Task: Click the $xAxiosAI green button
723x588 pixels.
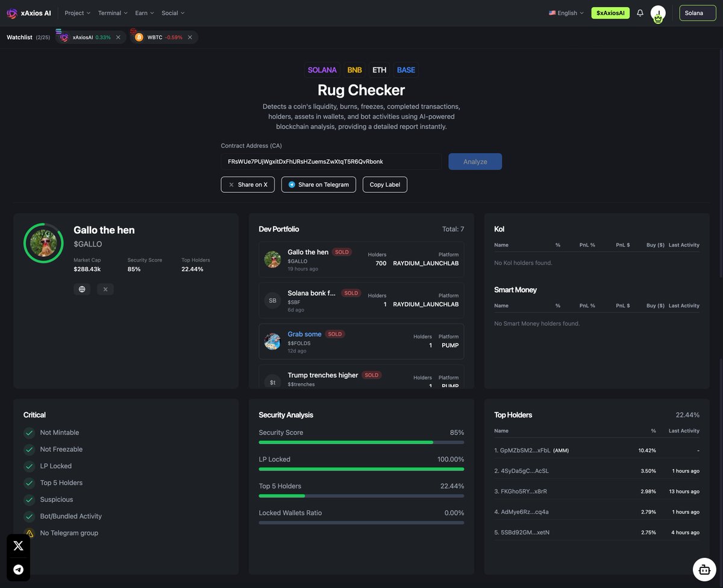Action: pos(610,13)
